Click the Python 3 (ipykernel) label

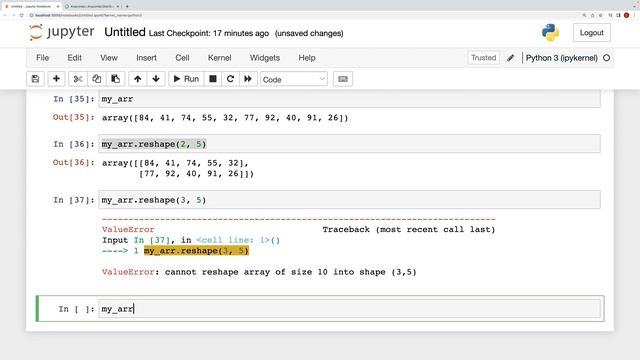562,58
